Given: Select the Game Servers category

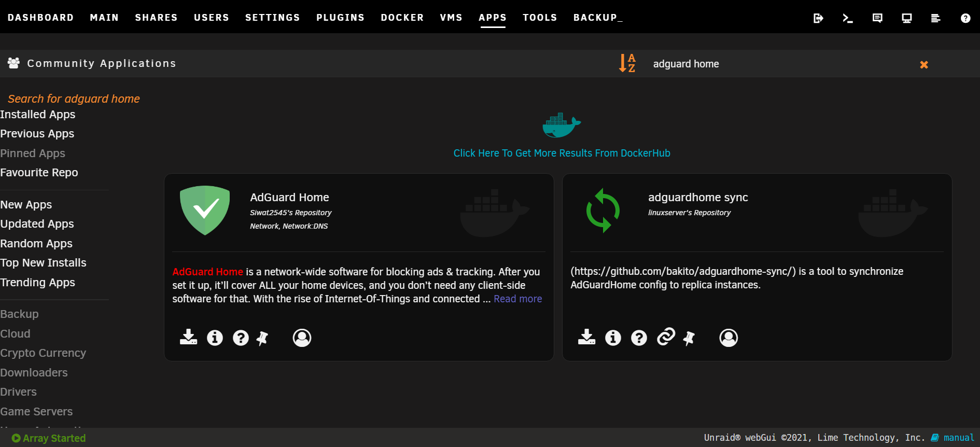Looking at the screenshot, I should (x=36, y=411).
